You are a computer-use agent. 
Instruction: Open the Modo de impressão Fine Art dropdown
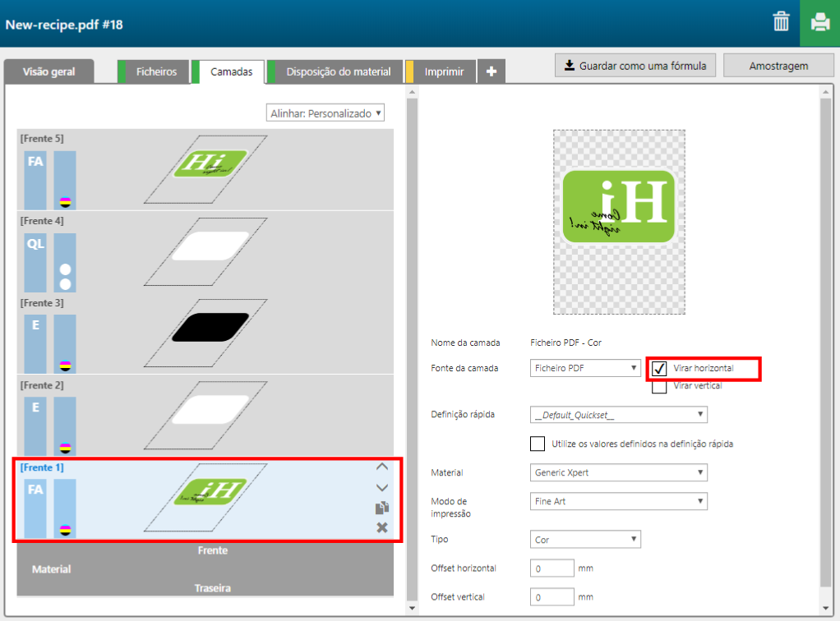tap(618, 501)
